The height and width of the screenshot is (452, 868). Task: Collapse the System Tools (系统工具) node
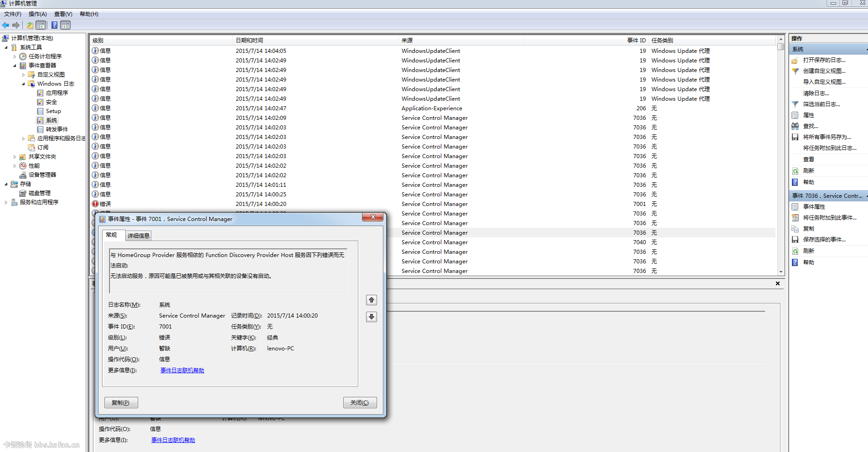[6, 47]
